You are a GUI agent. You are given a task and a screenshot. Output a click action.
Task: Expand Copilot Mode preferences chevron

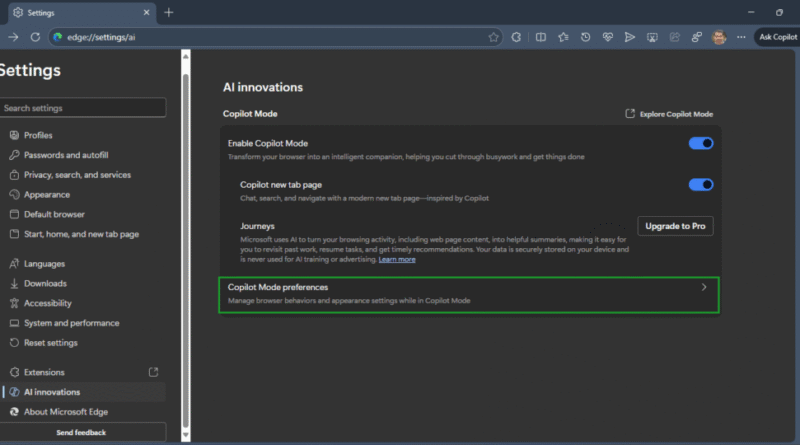click(x=703, y=287)
